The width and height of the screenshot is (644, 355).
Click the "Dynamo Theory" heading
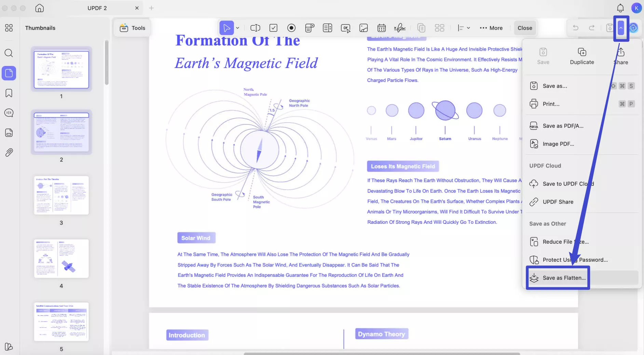pos(382,334)
